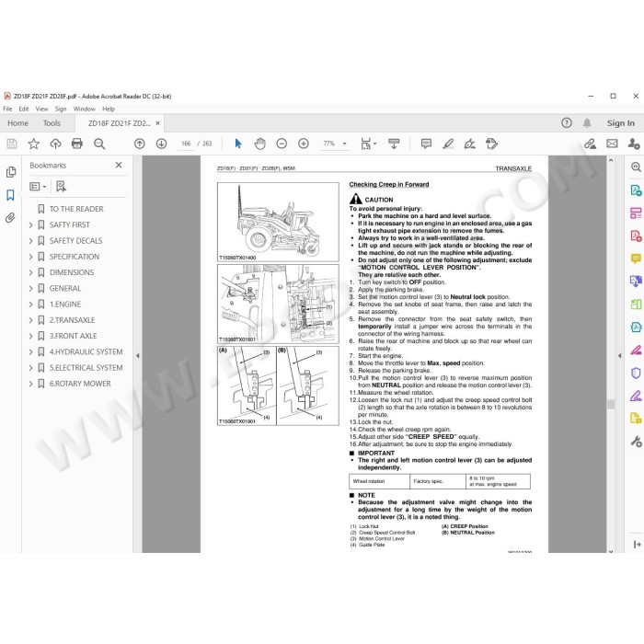
Task: Open the Edit menu
Action: 24,109
